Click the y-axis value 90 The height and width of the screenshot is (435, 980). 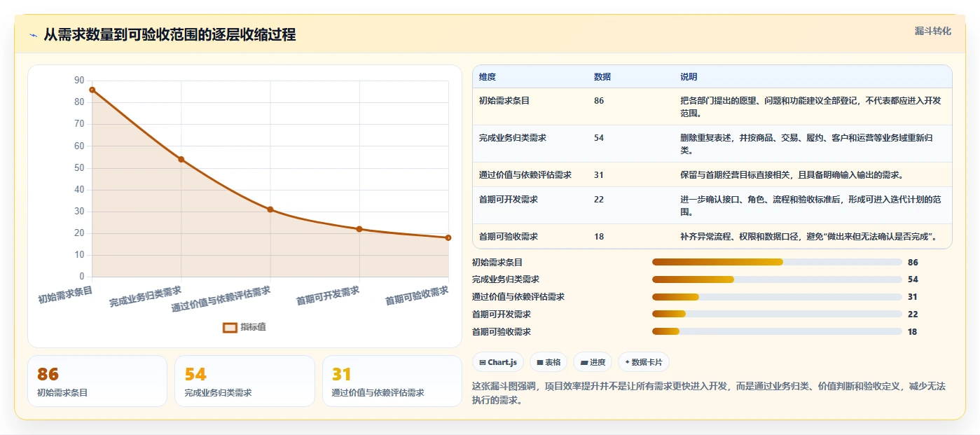79,81
